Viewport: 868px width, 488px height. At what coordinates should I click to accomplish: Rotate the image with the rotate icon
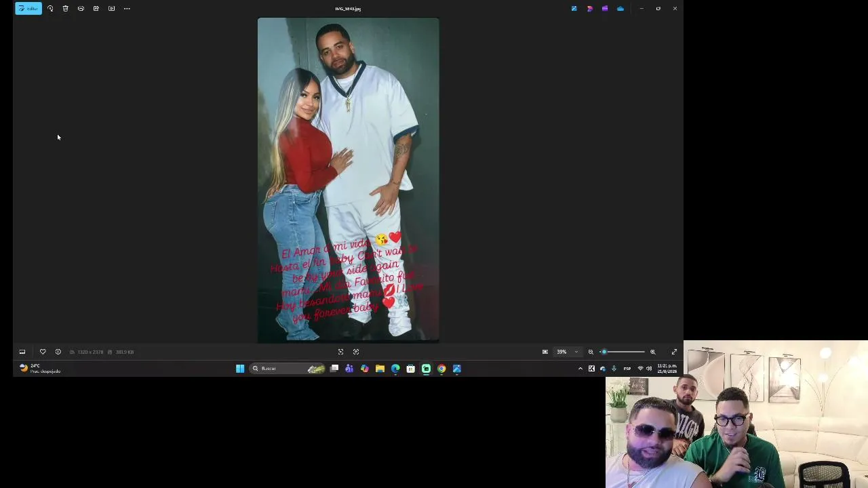[x=50, y=9]
